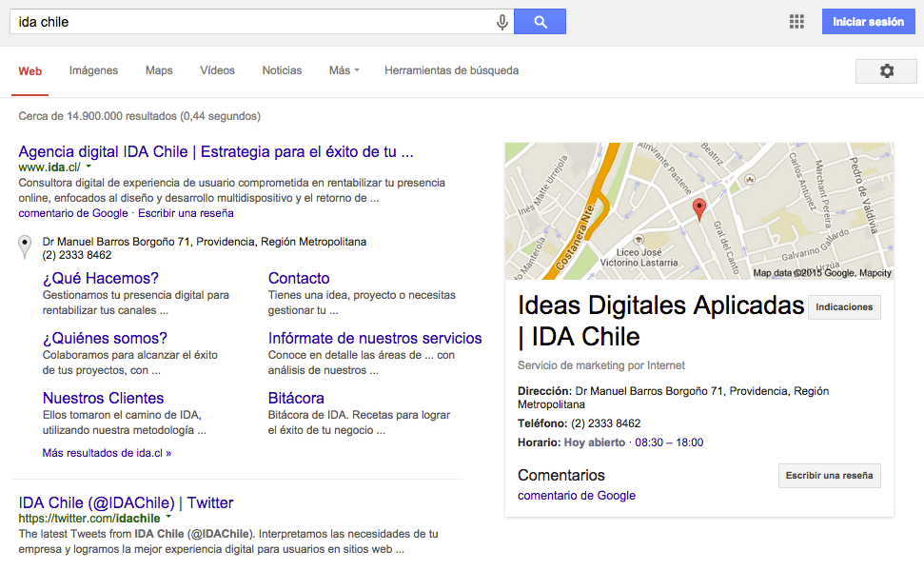Viewport: 924px width, 570px height.
Task: Open the Noticias results tab
Action: (x=281, y=70)
